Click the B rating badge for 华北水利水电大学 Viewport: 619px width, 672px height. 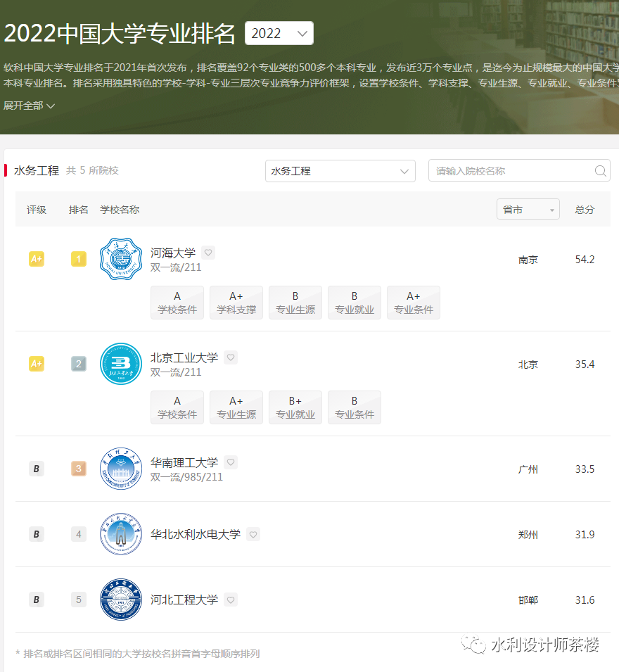tap(37, 534)
